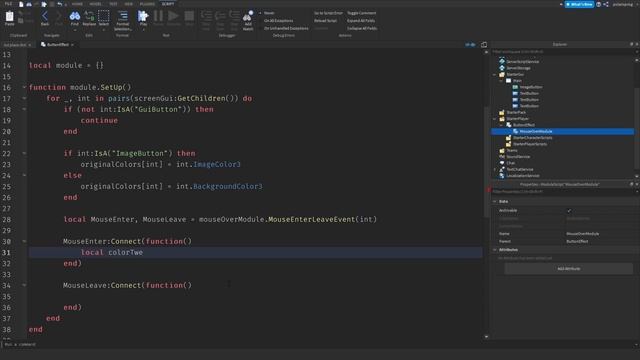Image resolution: width=640 pixels, height=360 pixels.
Task: Fold the MouseEnter function at line 30
Action: click(x=24, y=241)
